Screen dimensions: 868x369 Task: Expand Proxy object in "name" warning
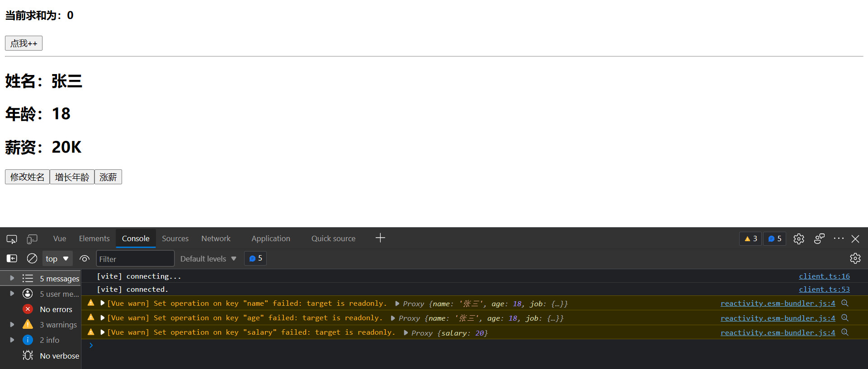[397, 304]
